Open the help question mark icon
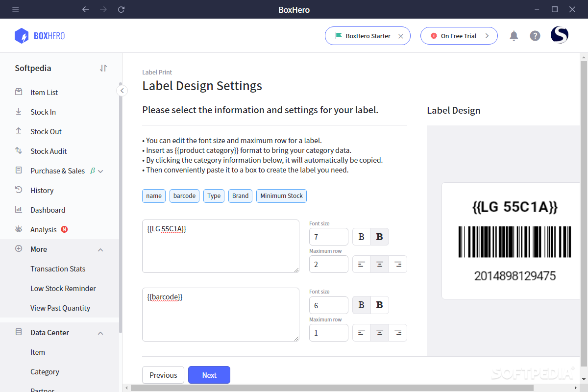Image resolution: width=588 pixels, height=392 pixels. pyautogui.click(x=535, y=36)
